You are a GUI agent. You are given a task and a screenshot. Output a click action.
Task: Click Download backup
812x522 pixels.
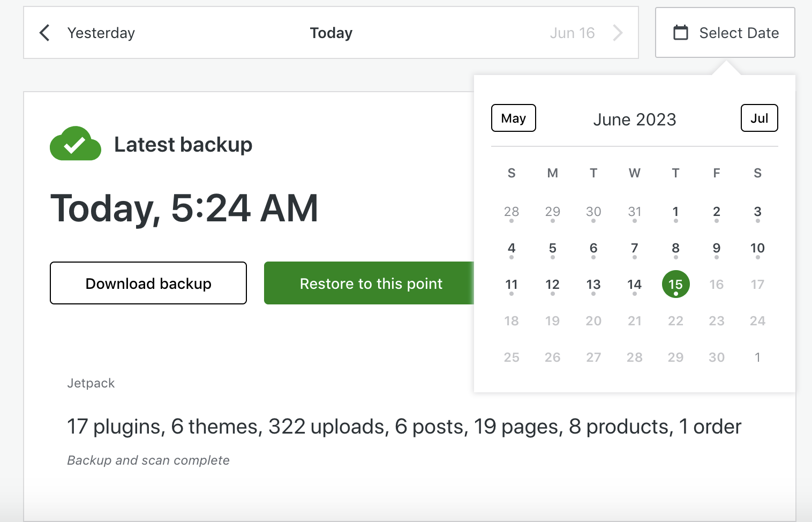point(148,283)
